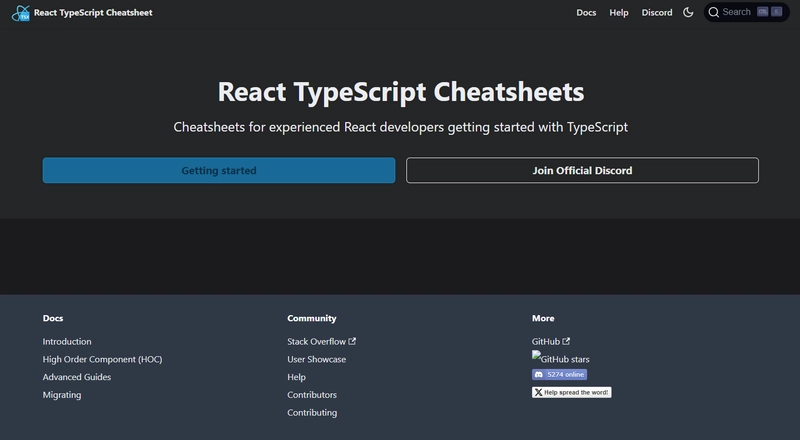
Task: Open Help link under Community
Action: click(x=296, y=377)
